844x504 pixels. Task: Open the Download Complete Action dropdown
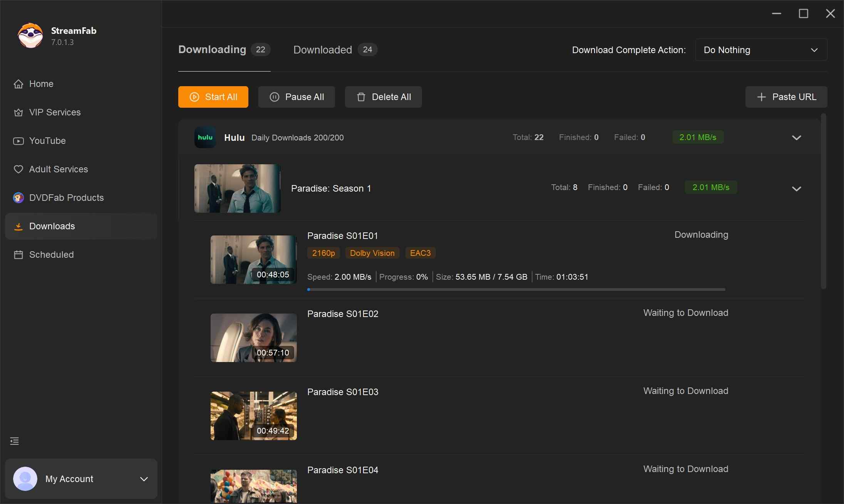761,50
